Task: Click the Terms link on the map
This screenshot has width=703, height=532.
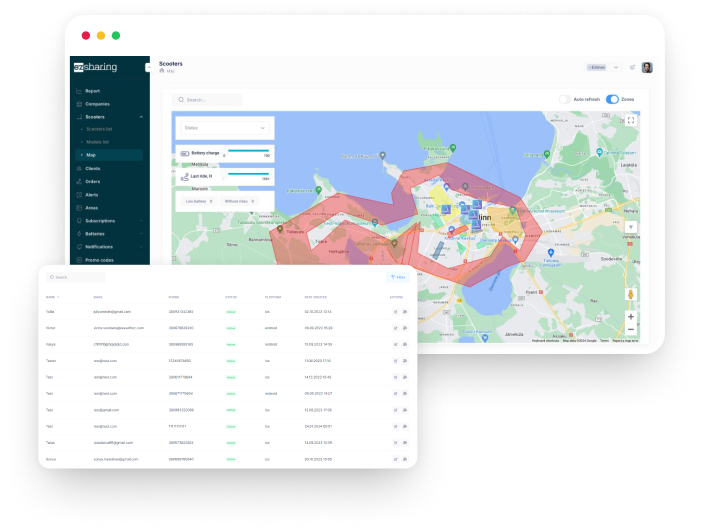Action: (x=604, y=341)
